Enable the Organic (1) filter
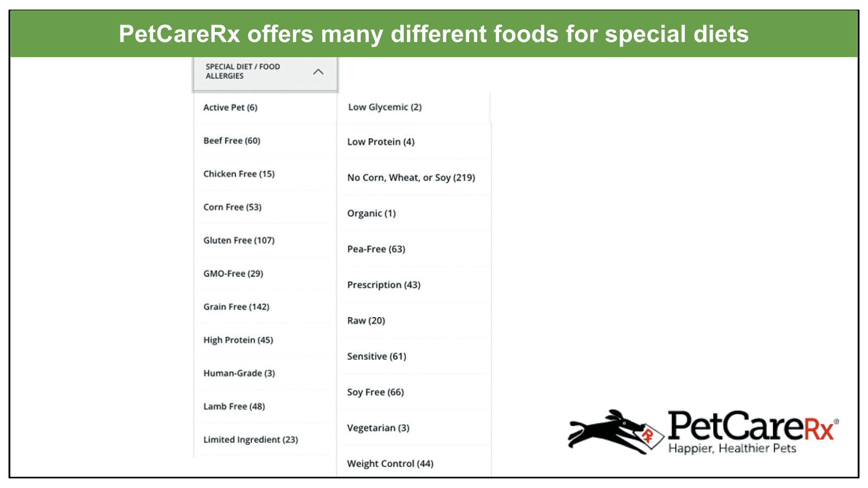This screenshot has height=488, width=868. click(x=371, y=213)
